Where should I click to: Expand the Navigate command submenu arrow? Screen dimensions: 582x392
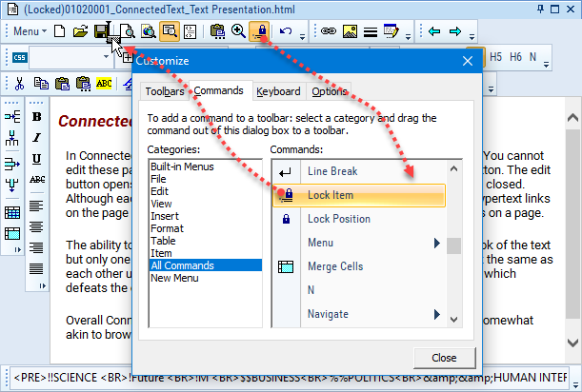437,314
